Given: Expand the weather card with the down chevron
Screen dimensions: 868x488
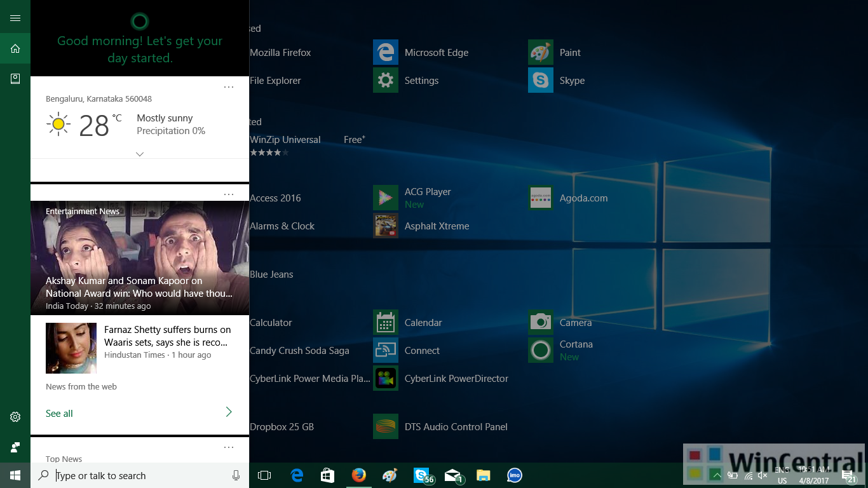Looking at the screenshot, I should [140, 154].
